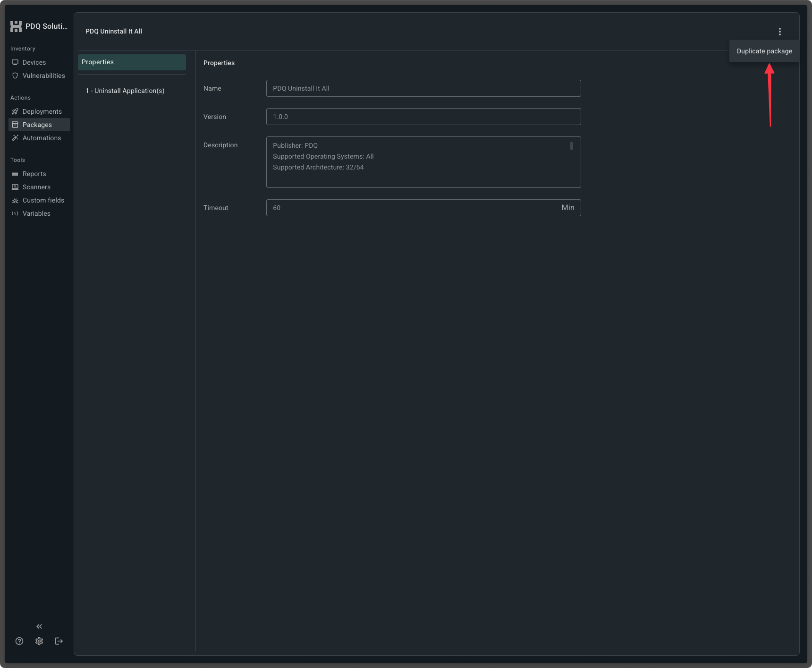Click the Vulnerabilities shield icon
The height and width of the screenshot is (668, 812).
click(x=15, y=76)
